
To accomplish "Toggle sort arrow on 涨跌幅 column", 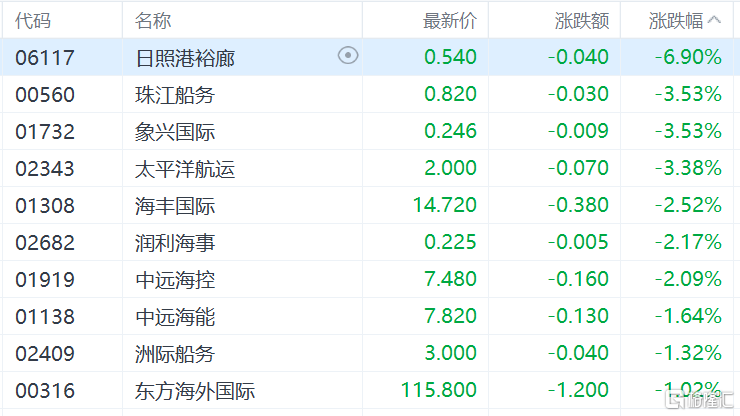I will pos(715,20).
